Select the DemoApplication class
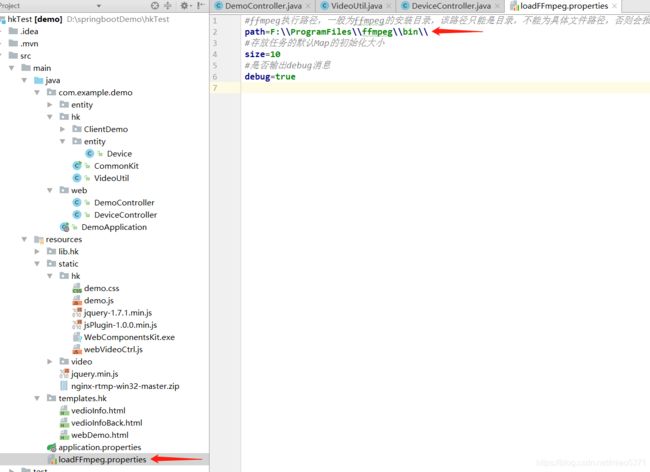 [113, 227]
